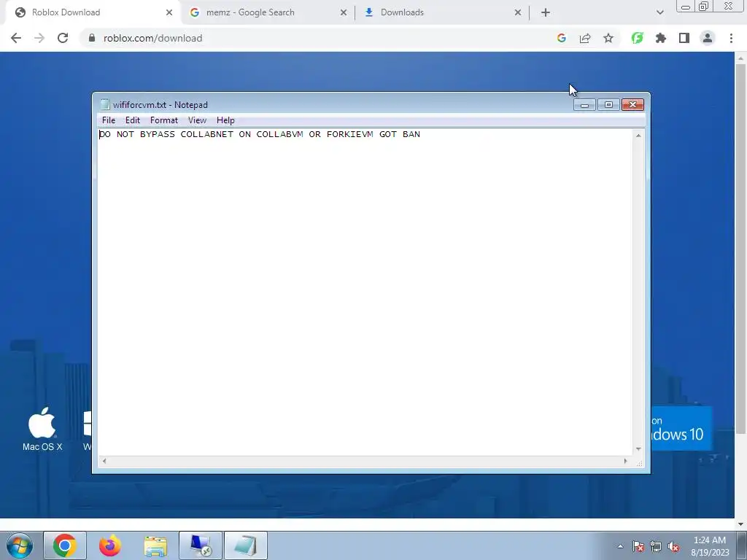The height and width of the screenshot is (560, 747).
Task: Click the word BYPASS in Notepad
Action: (158, 134)
